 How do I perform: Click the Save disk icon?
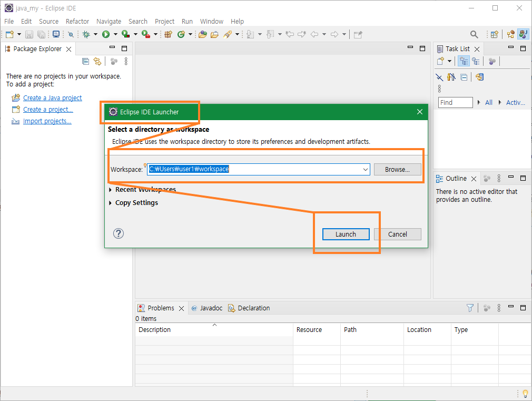tap(29, 34)
